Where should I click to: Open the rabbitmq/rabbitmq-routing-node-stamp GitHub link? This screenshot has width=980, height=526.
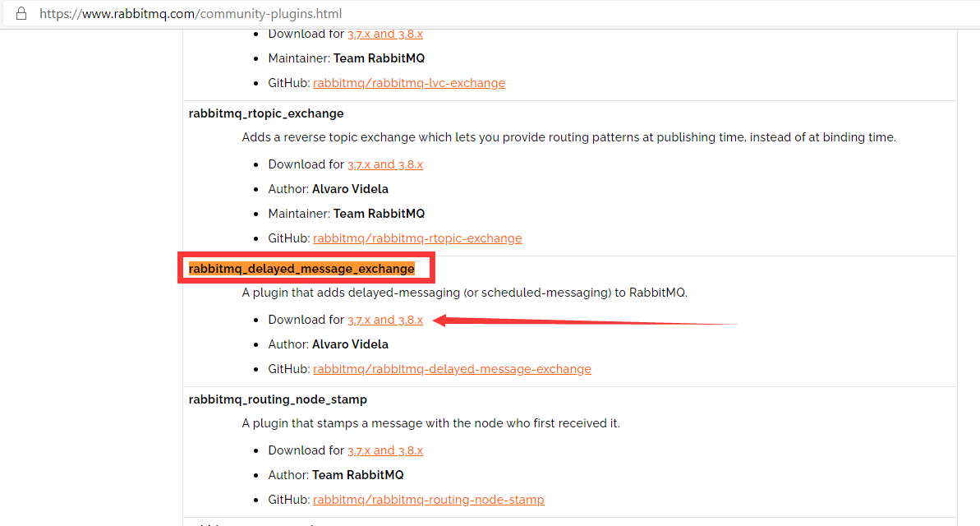pos(428,499)
